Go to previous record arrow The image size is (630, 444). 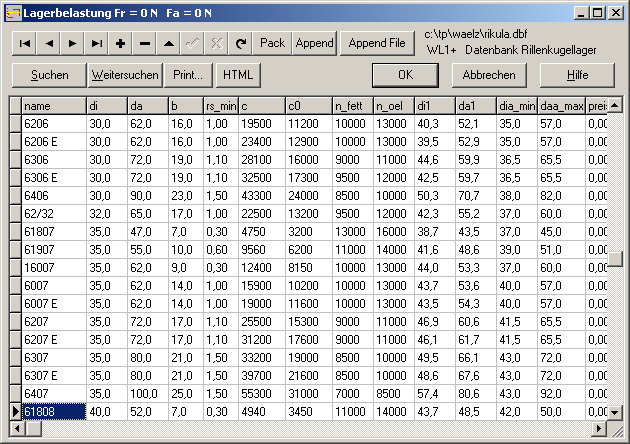(49, 43)
